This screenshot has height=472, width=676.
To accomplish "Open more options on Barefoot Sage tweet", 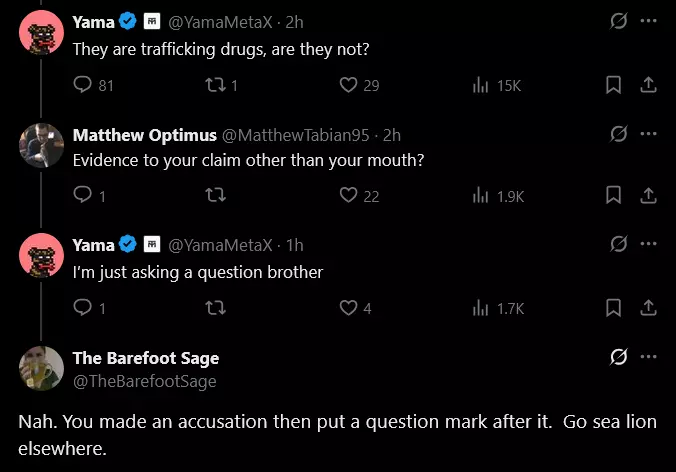I will click(648, 356).
